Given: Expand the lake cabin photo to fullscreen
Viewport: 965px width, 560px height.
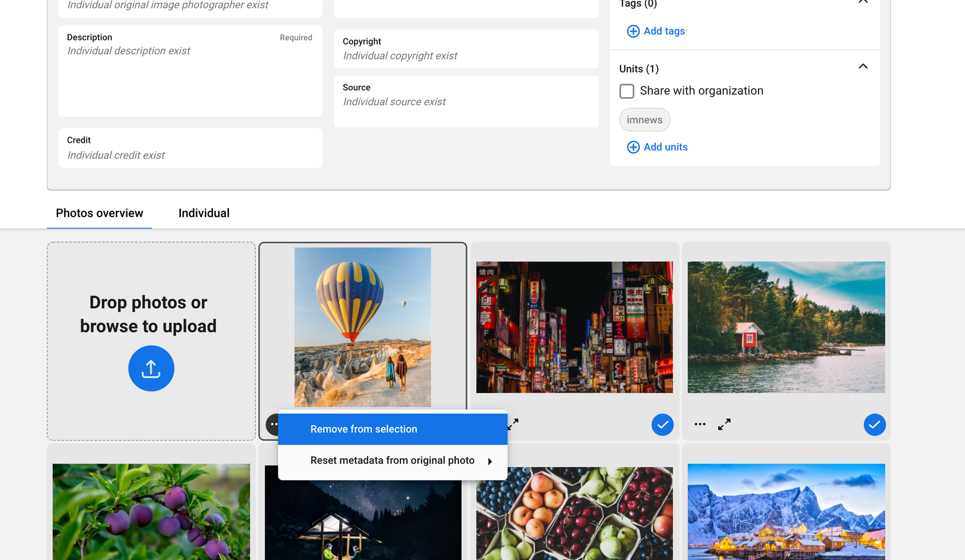Looking at the screenshot, I should click(724, 424).
